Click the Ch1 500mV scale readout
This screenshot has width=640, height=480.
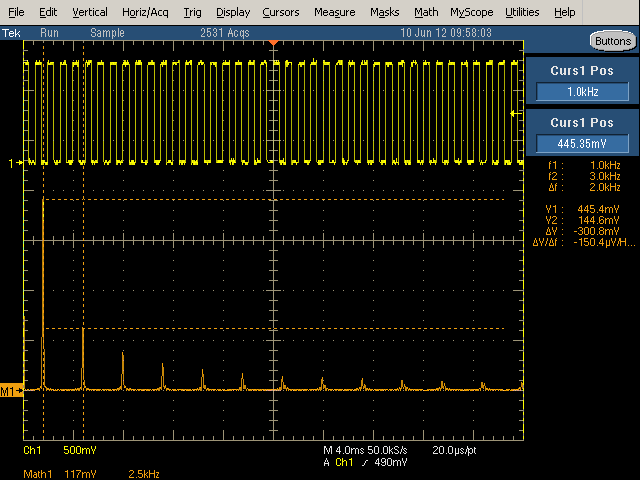click(x=60, y=450)
